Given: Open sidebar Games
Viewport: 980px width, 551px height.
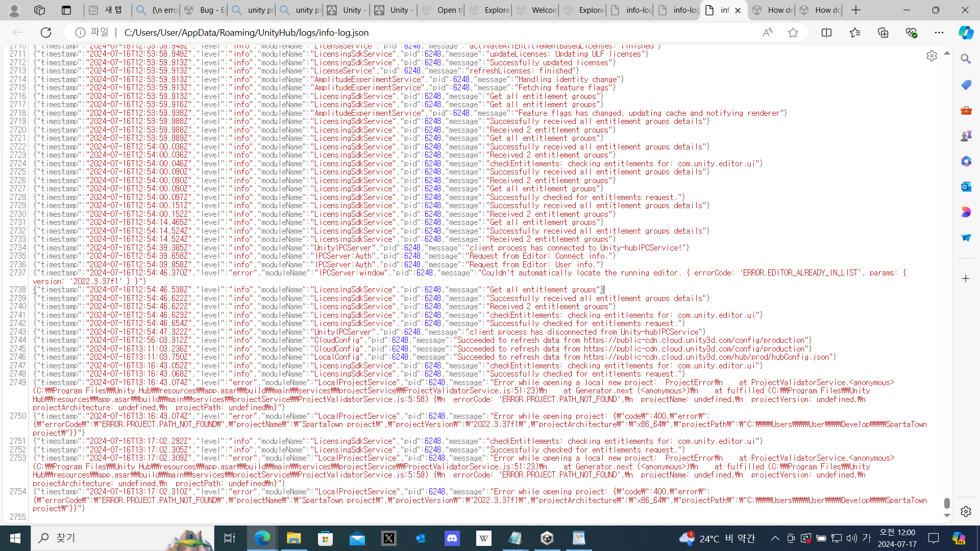Looking at the screenshot, I should click(966, 136).
